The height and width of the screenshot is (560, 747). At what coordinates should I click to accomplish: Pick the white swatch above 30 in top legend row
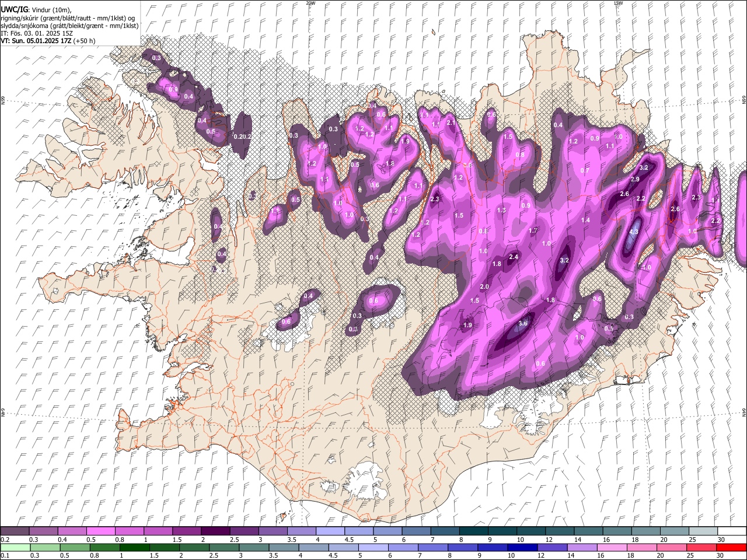[732, 531]
